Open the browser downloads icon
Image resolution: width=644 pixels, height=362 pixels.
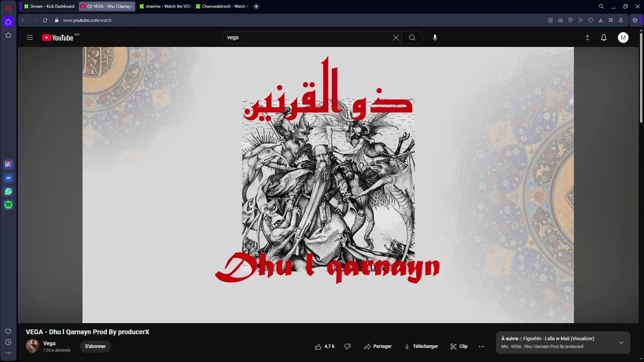pos(601,20)
